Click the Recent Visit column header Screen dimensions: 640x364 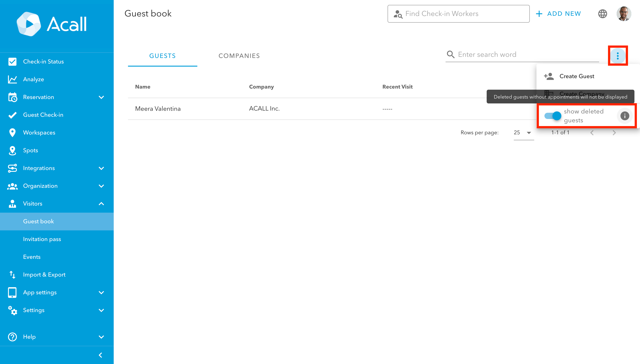pyautogui.click(x=397, y=87)
